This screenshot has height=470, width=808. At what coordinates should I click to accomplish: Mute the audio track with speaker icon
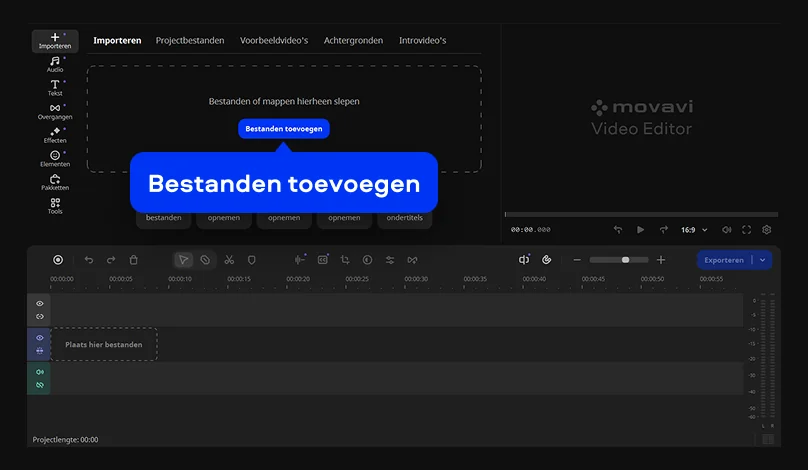40,372
